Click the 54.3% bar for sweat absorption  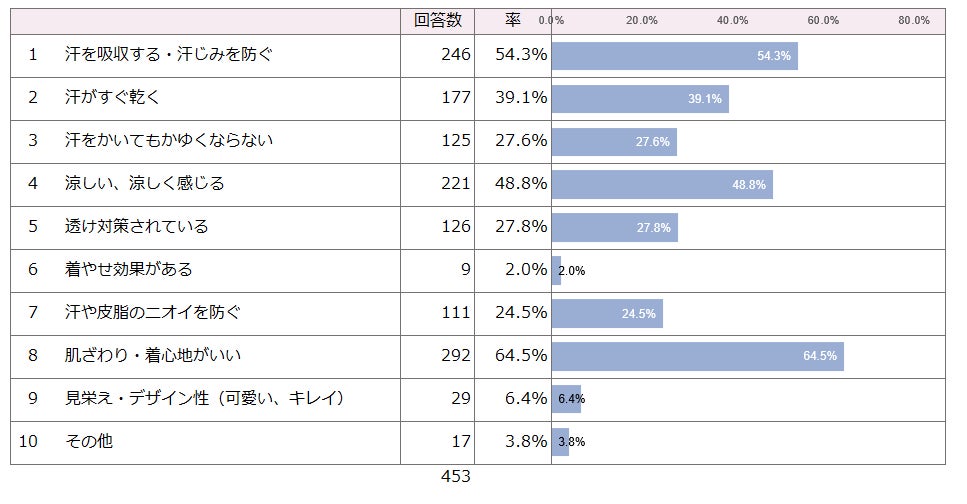point(675,56)
